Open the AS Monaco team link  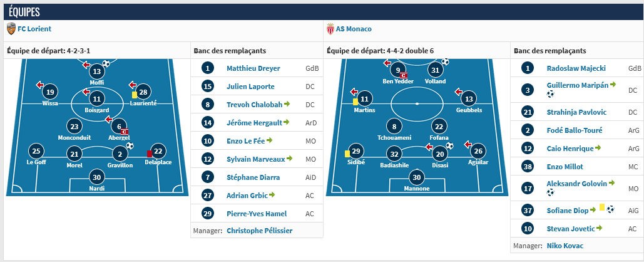354,29
